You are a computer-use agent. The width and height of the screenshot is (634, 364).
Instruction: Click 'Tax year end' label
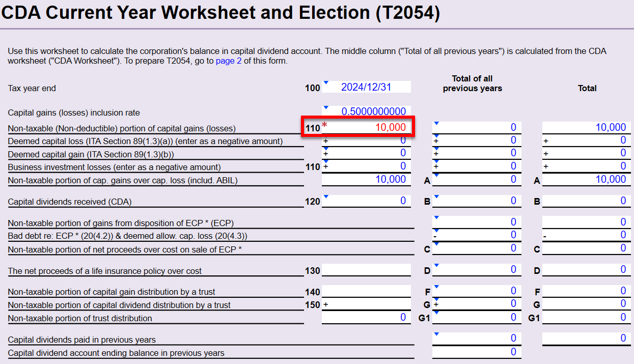click(32, 88)
